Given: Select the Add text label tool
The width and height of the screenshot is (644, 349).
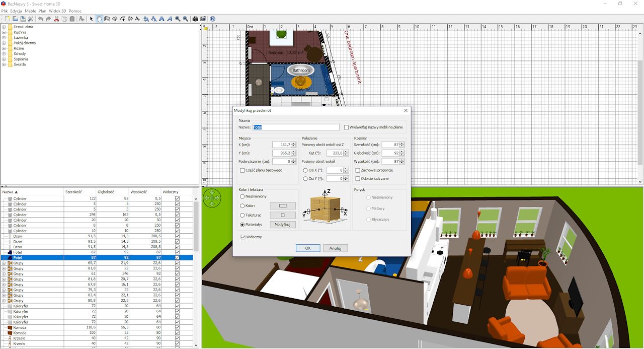Looking at the screenshot, I should [x=137, y=19].
